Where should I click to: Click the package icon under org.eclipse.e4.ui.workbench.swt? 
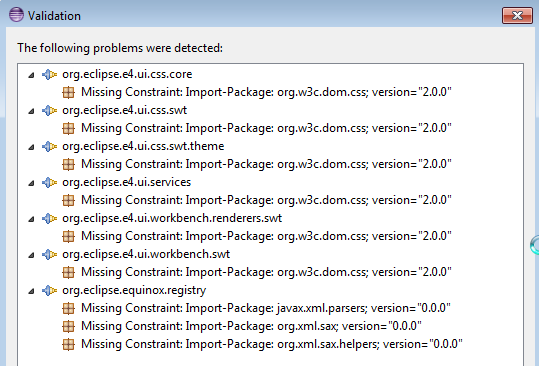coord(68,273)
